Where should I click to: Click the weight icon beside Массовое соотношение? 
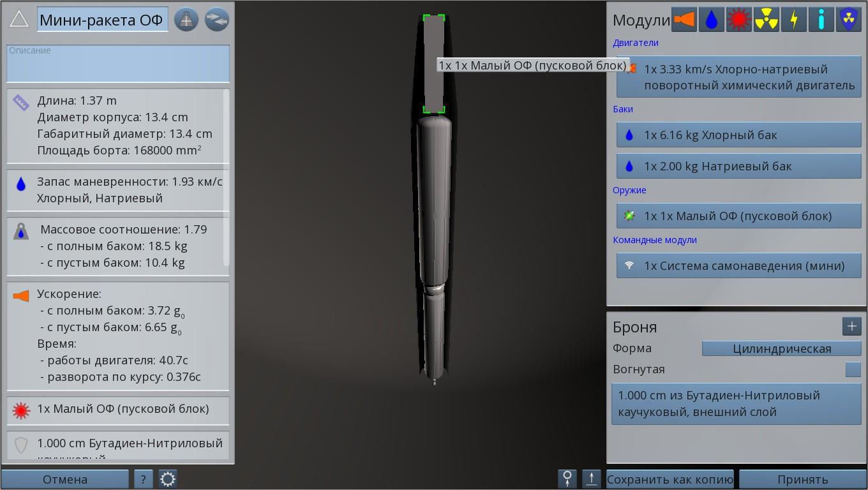pyautogui.click(x=21, y=231)
